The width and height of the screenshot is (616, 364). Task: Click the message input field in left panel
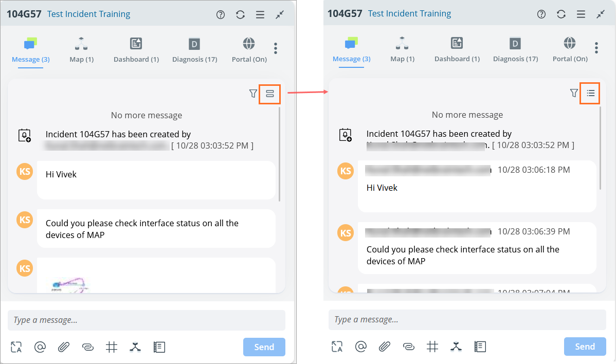point(146,320)
